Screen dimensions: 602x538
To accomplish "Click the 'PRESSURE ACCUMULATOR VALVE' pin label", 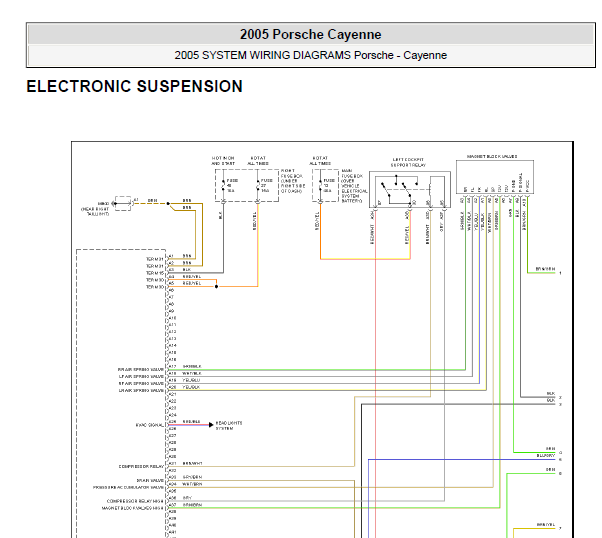I will 128,487.
